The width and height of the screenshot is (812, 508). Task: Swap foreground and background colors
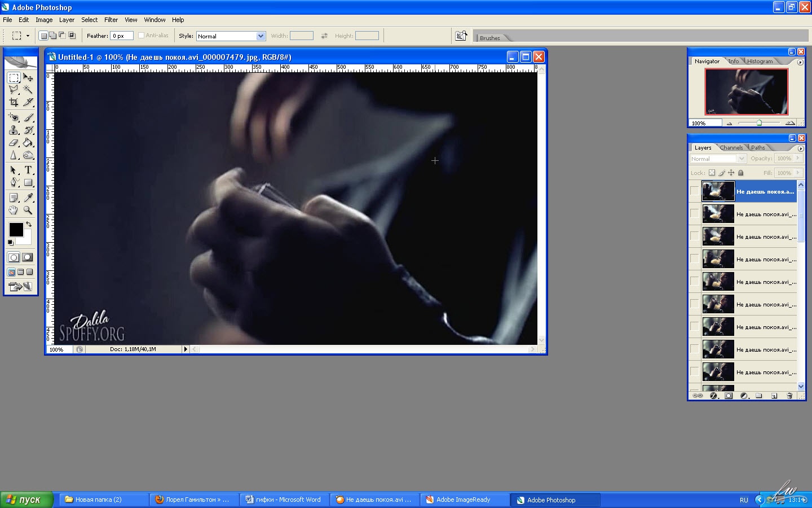[x=29, y=224]
